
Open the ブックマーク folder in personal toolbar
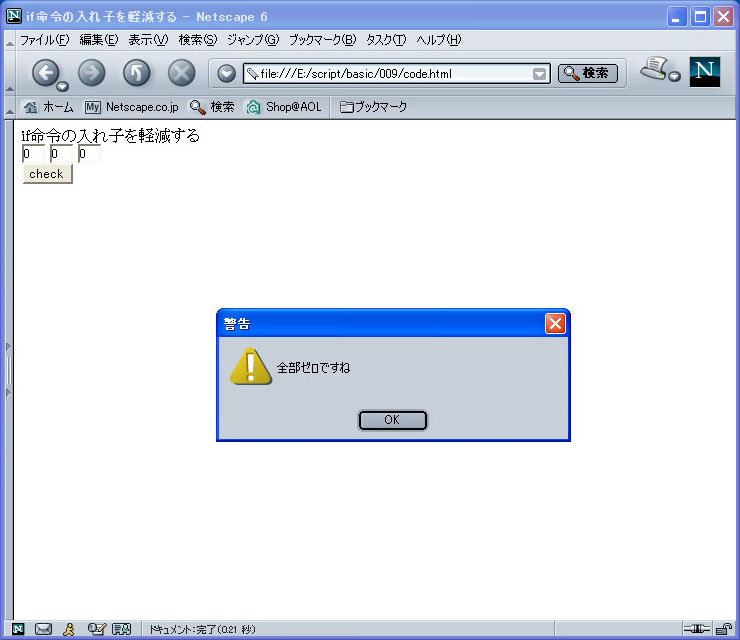pyautogui.click(x=373, y=107)
